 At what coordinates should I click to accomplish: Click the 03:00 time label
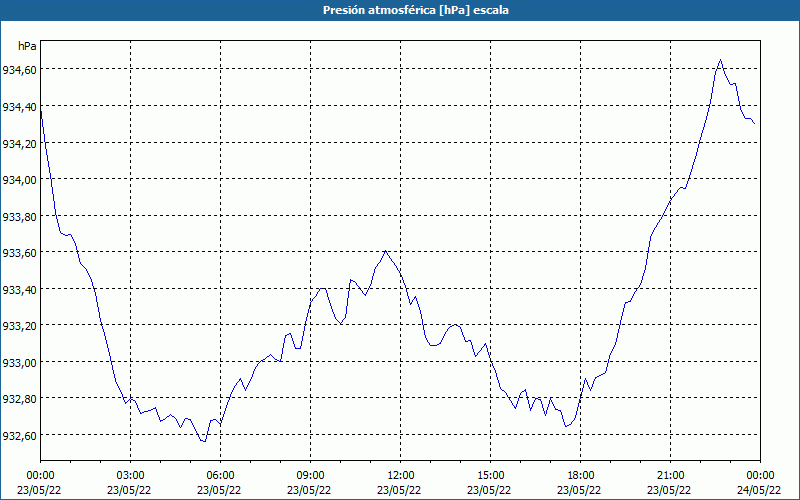(131, 476)
